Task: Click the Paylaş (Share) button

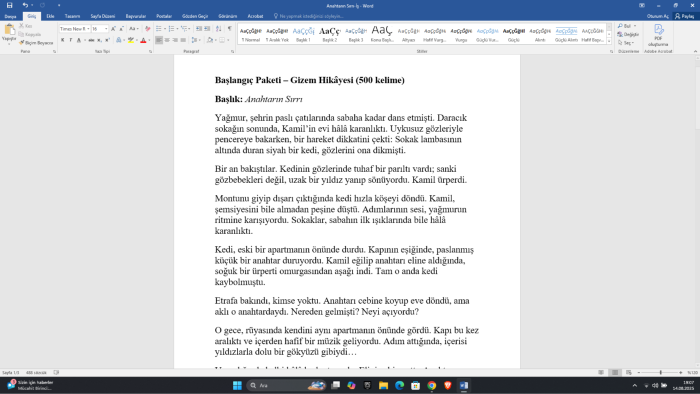Action: click(684, 16)
